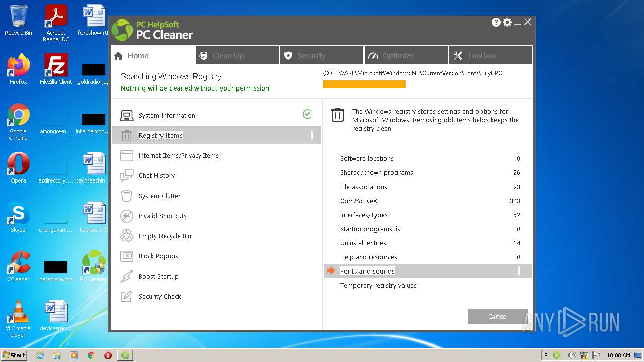The image size is (644, 362).
Task: Select the Skype desktop shortcut
Action: coord(18,217)
